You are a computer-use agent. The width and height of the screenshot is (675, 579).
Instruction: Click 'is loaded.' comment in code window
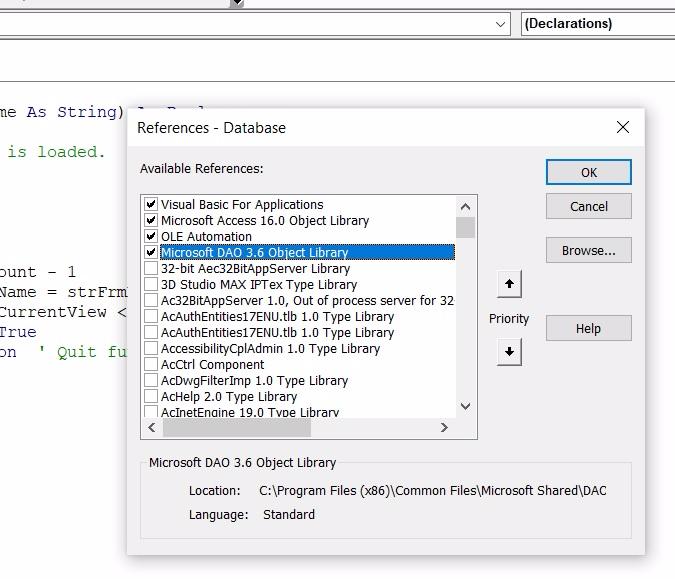click(56, 152)
